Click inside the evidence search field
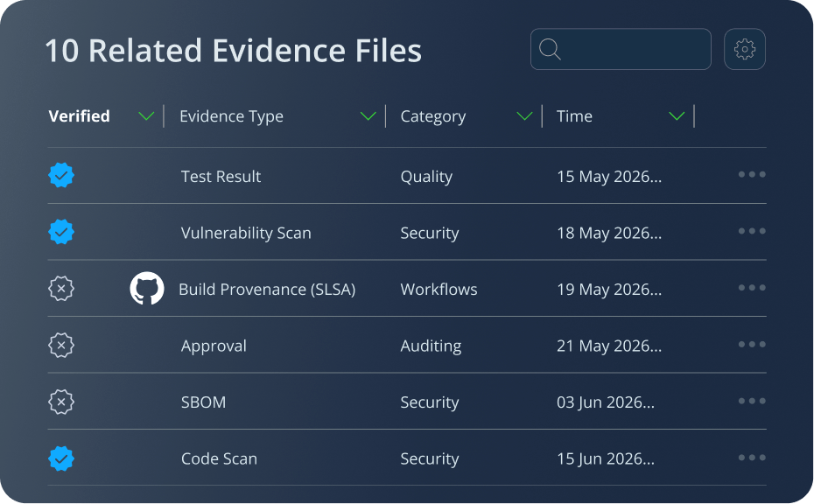This screenshot has width=814, height=504. (x=621, y=49)
